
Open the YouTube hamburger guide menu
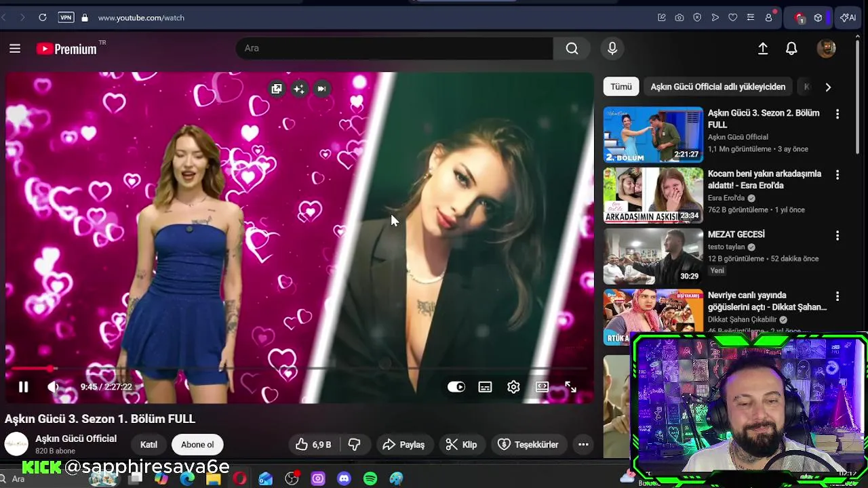[15, 49]
